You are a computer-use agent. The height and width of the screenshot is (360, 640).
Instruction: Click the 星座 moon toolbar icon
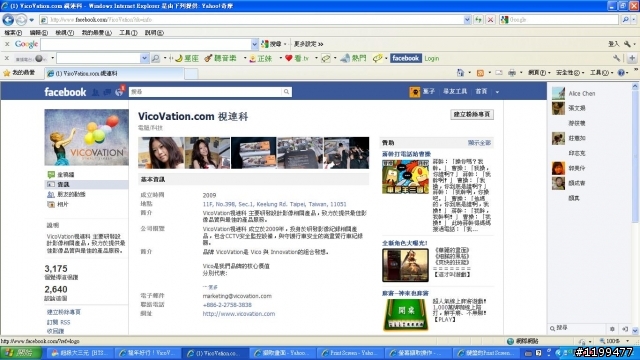pos(187,58)
